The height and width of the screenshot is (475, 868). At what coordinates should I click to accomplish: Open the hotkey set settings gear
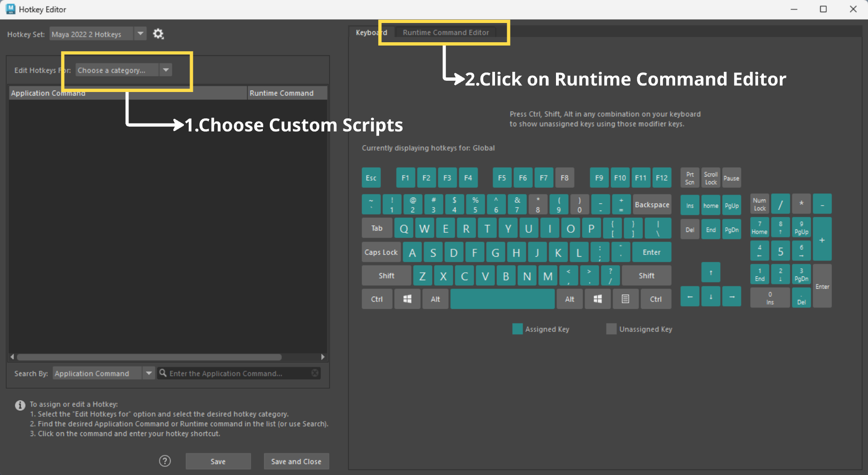pyautogui.click(x=158, y=34)
